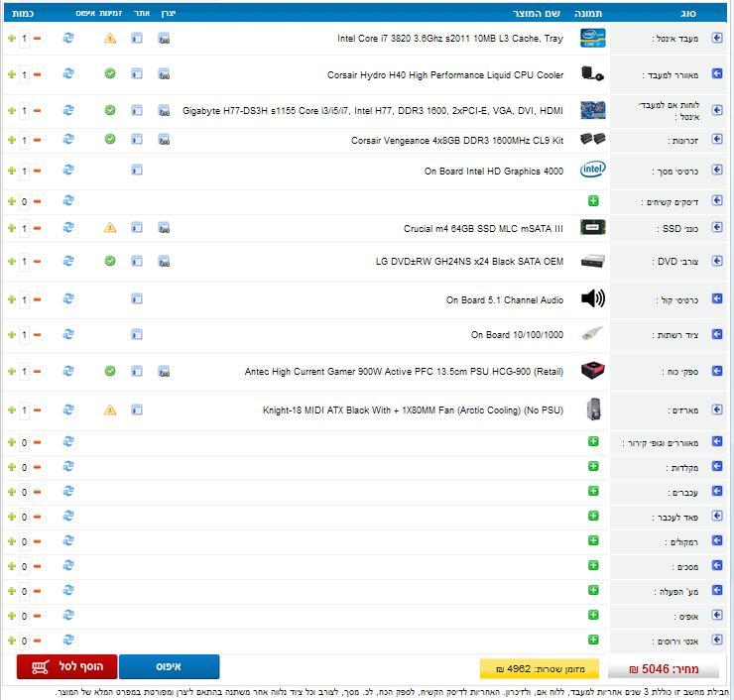Reset the On Board 10/100/1000 network row
Viewport: 734px width, 700px height.
(68, 334)
